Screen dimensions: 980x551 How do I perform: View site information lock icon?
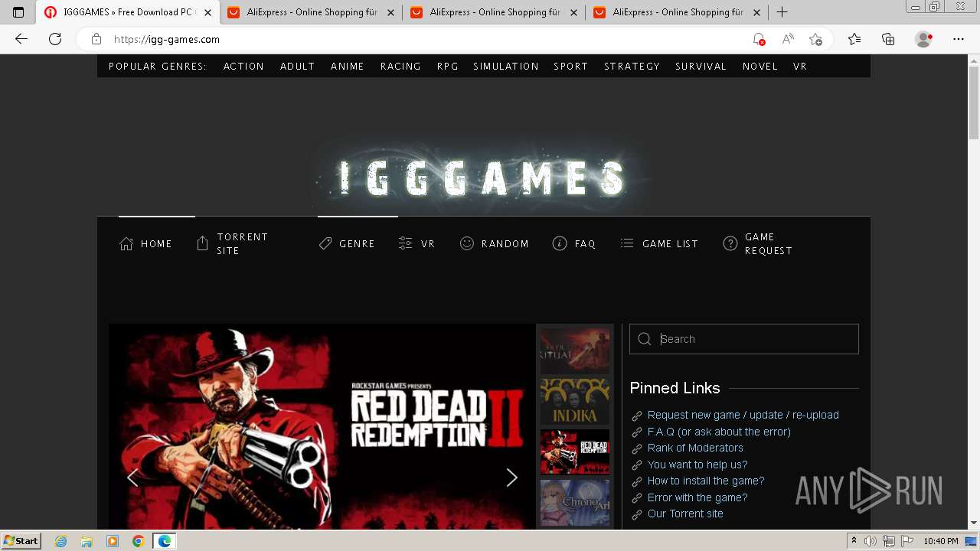point(96,39)
